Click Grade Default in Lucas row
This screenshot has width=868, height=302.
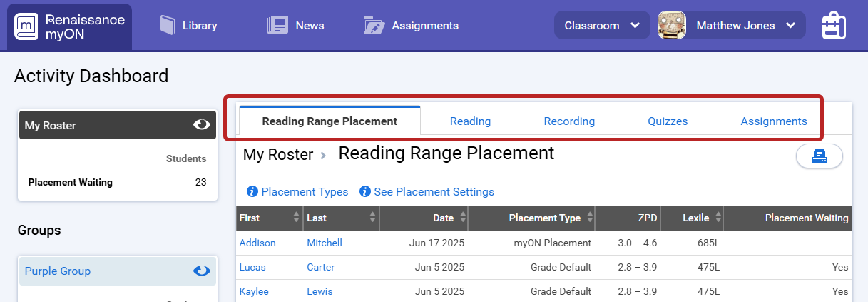click(561, 267)
